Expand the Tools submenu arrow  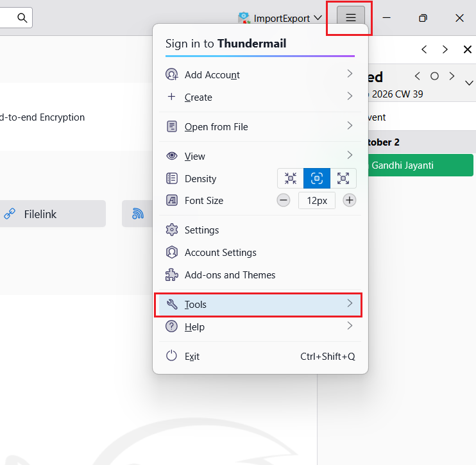click(x=350, y=303)
